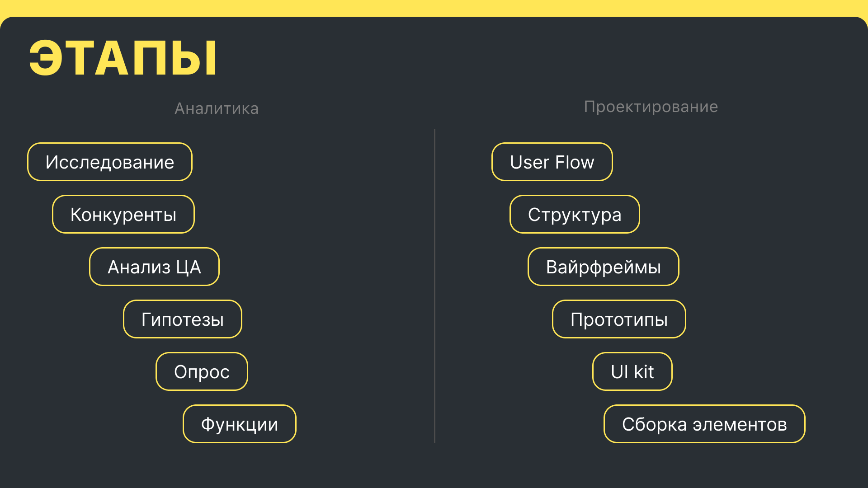Click the Проектирование column heading
868x488 pixels.
click(x=651, y=107)
